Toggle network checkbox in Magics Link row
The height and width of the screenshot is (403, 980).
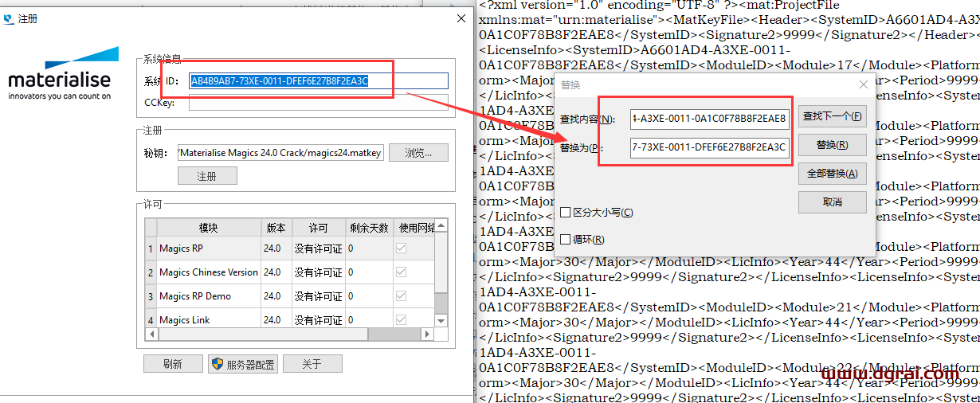pos(401,319)
